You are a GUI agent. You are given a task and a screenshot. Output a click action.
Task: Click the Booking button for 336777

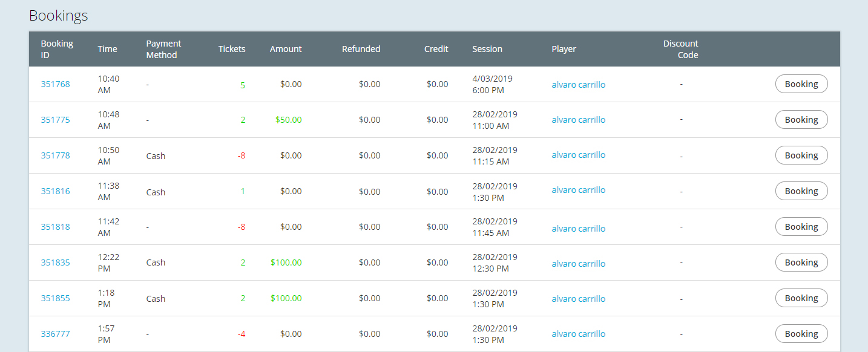tap(801, 334)
